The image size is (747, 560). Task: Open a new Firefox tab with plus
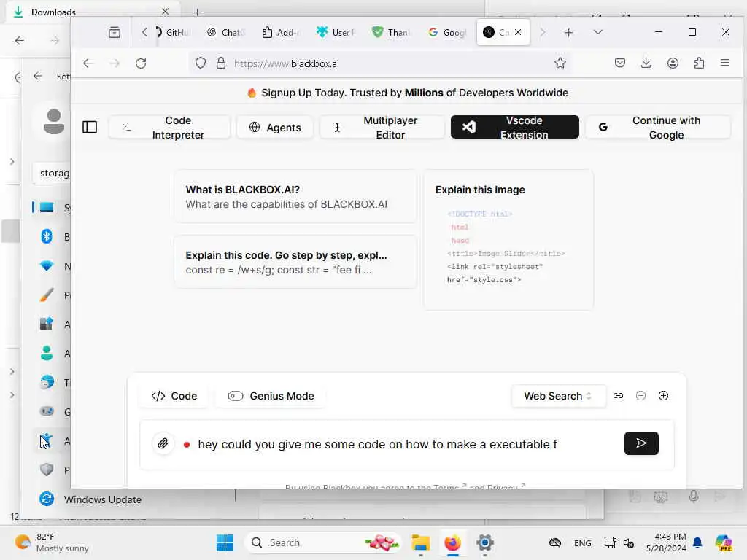pos(568,32)
